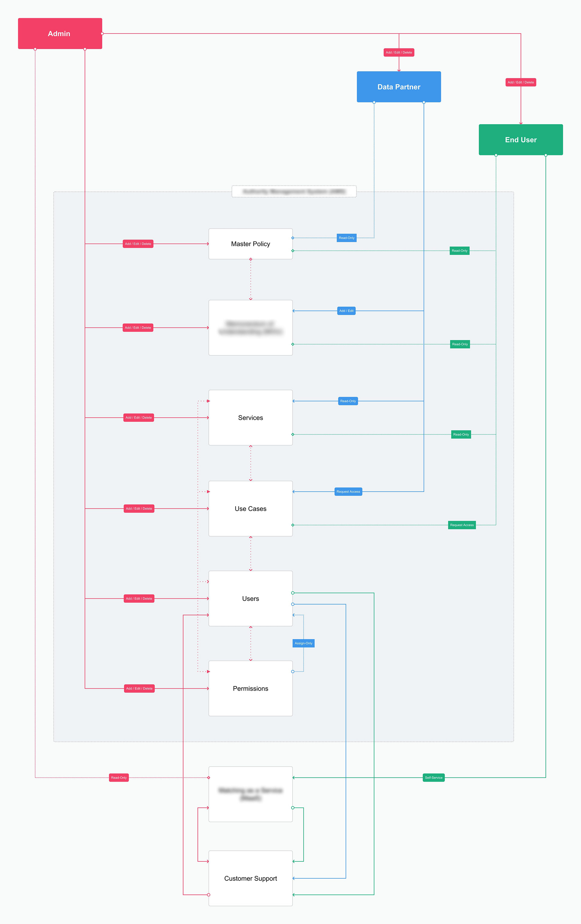Viewport: 581px width, 924px height.
Task: Click the green "Request Access" label
Action: 462,525
